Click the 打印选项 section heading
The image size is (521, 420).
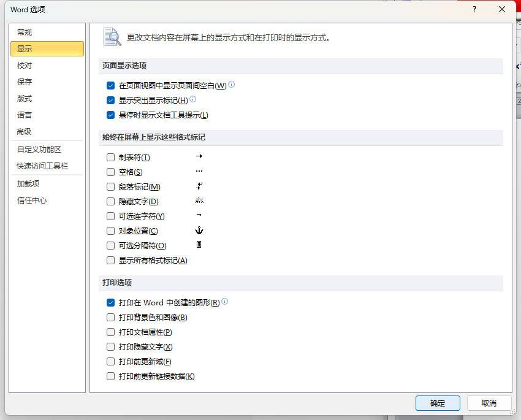[117, 283]
